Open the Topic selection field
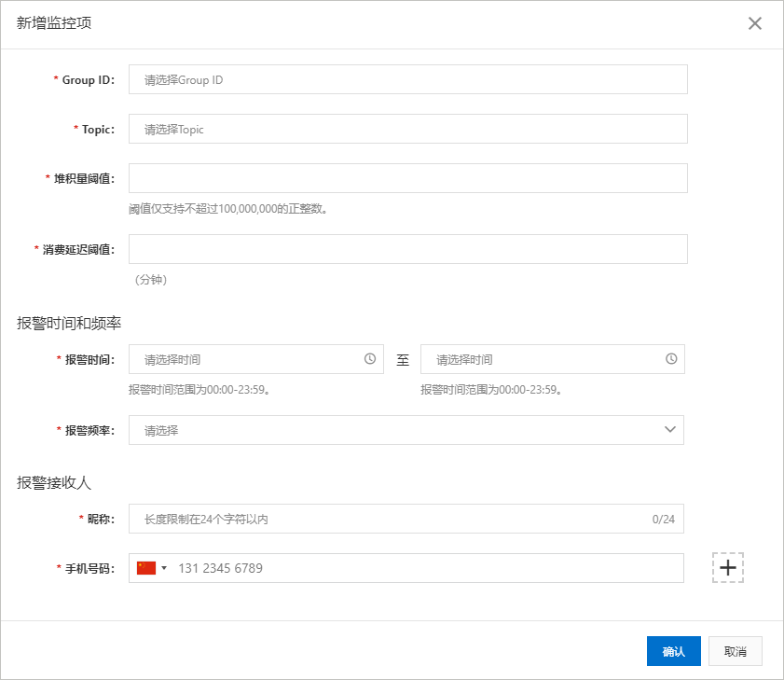 pos(408,129)
